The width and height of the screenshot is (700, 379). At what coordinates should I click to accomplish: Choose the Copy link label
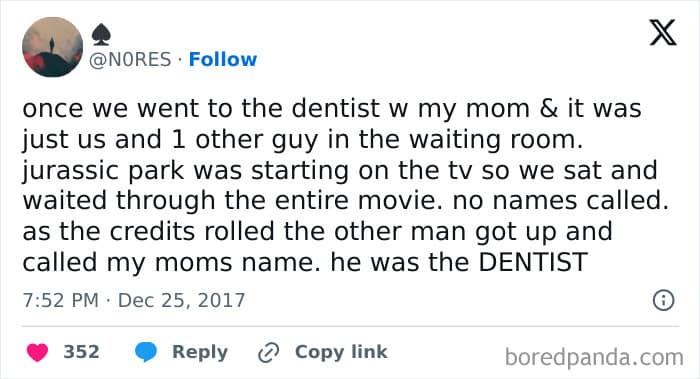341,352
